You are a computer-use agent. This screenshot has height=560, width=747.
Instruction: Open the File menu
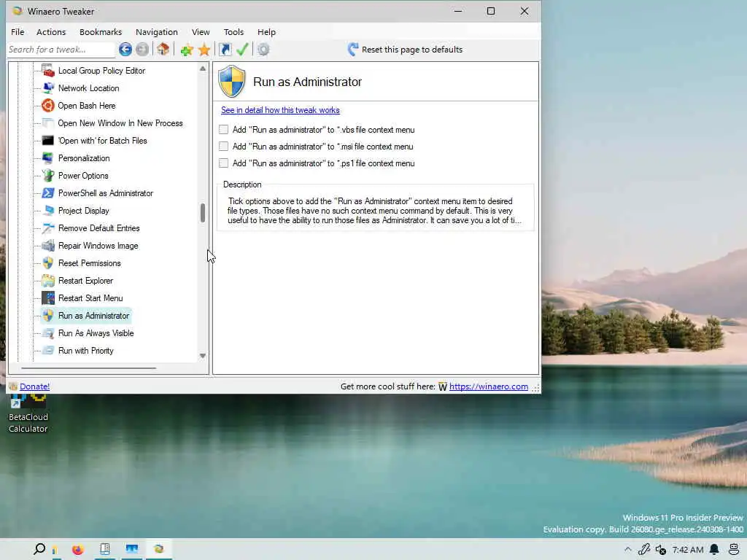(18, 32)
